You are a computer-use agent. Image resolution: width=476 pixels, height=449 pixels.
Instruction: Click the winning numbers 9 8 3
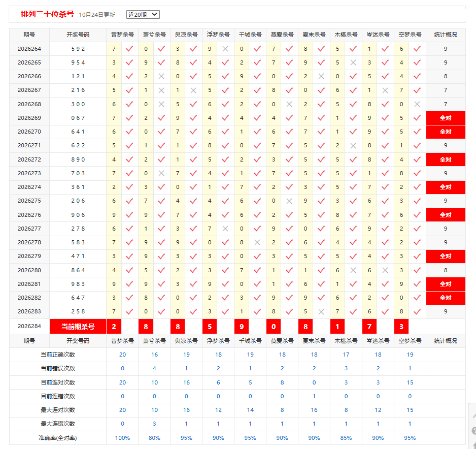click(x=78, y=284)
